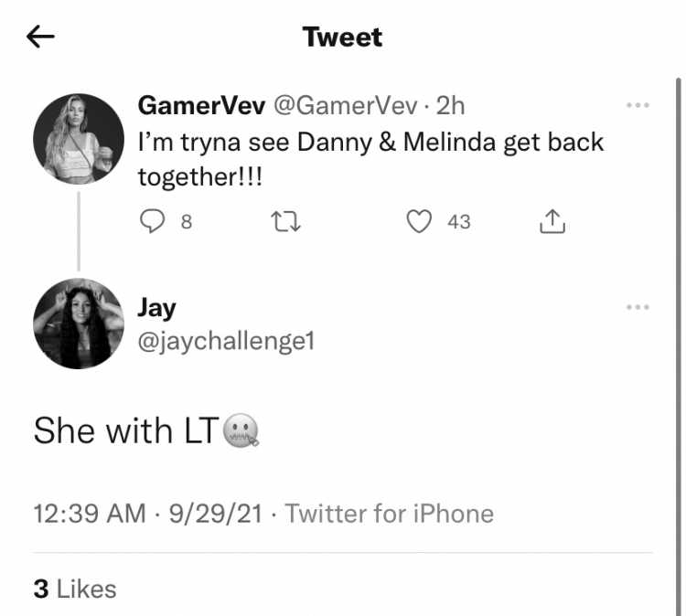View GamerVev's profile picture
Screen dimensions: 686x616
tap(79, 139)
